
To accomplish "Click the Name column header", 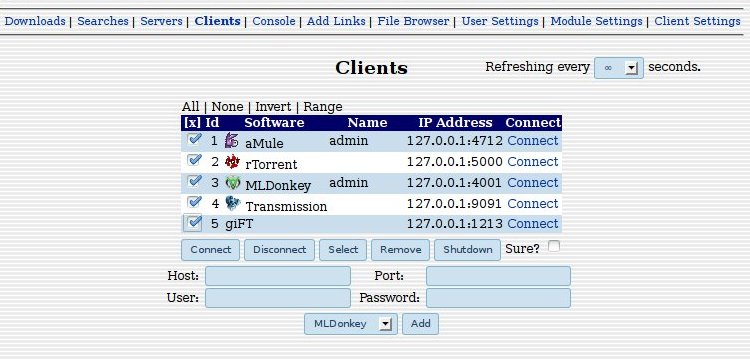I will (x=367, y=123).
